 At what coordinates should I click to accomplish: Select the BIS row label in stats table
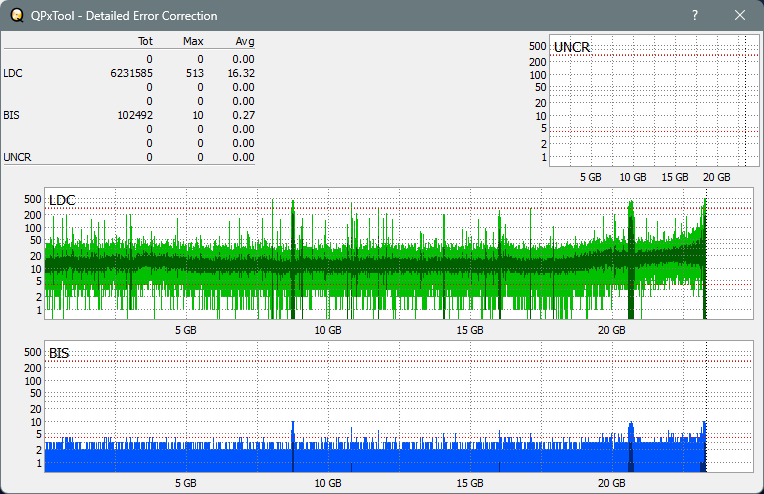click(x=11, y=115)
